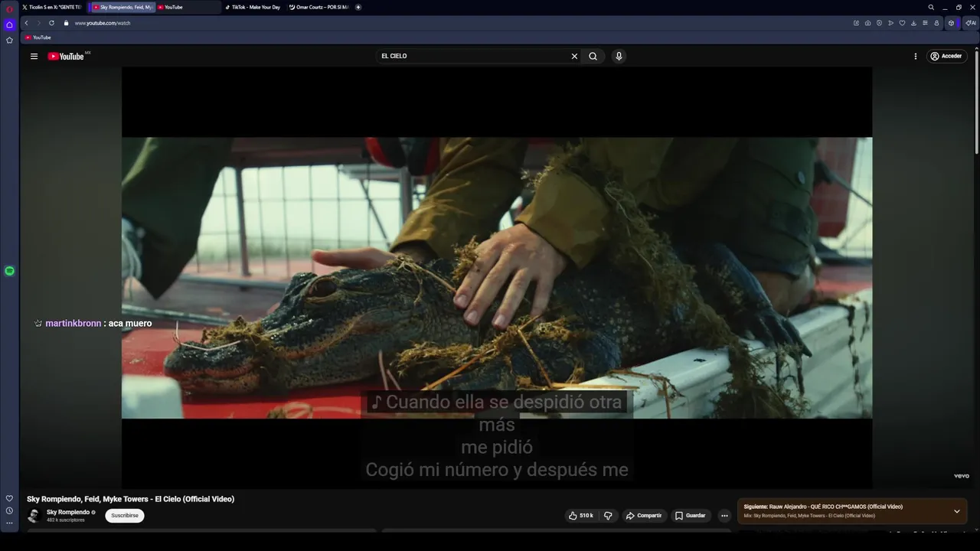Open the green Spotify sidebar icon
This screenshot has height=551, width=980.
click(x=9, y=271)
